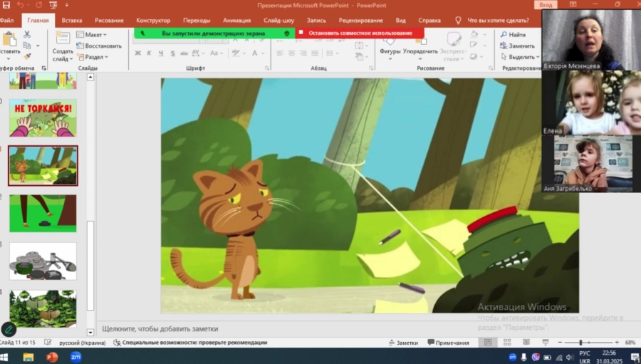Open the Design (Конструктор) tab
The image size is (641, 364).
153,20
